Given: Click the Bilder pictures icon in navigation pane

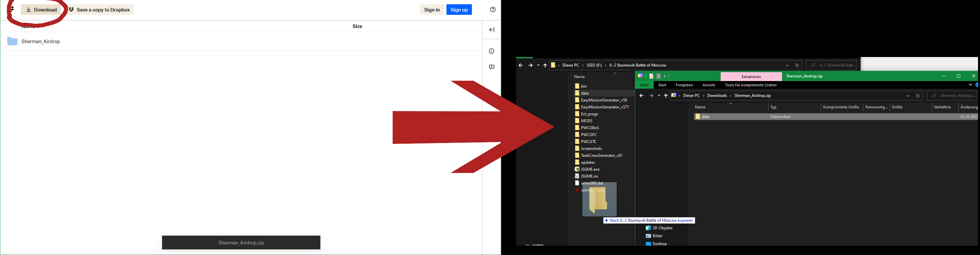Looking at the screenshot, I should point(648,236).
